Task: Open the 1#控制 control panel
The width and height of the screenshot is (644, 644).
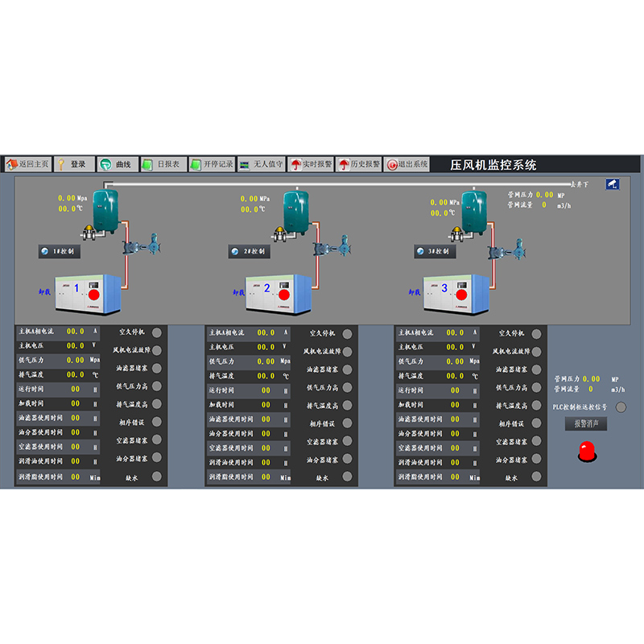Action: [x=60, y=251]
